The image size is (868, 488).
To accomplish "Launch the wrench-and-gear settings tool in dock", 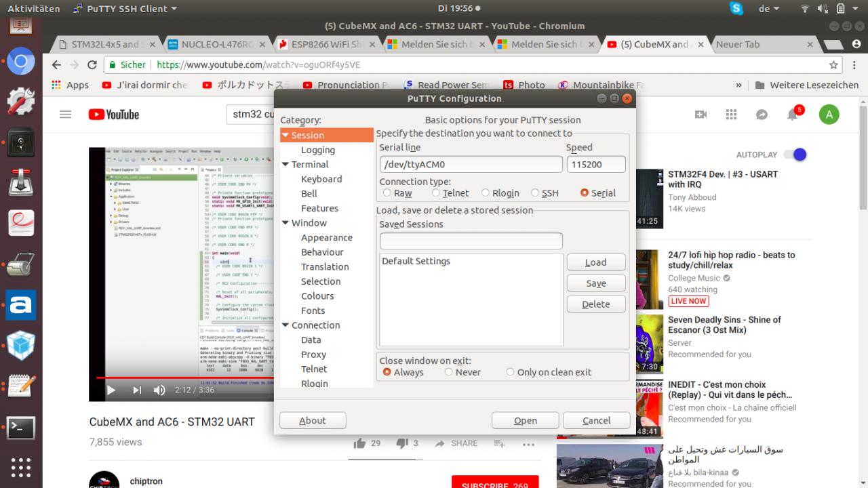I will click(21, 102).
